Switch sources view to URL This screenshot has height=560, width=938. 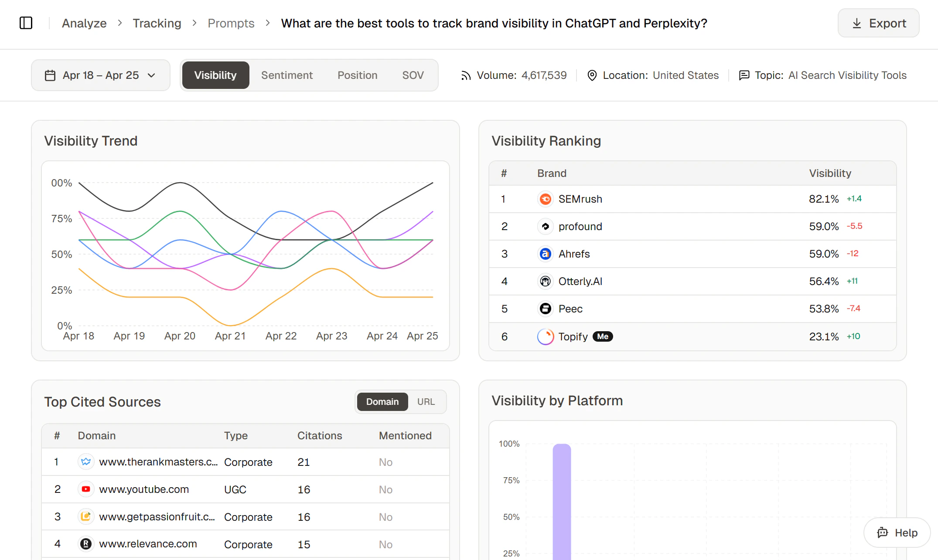click(x=426, y=402)
